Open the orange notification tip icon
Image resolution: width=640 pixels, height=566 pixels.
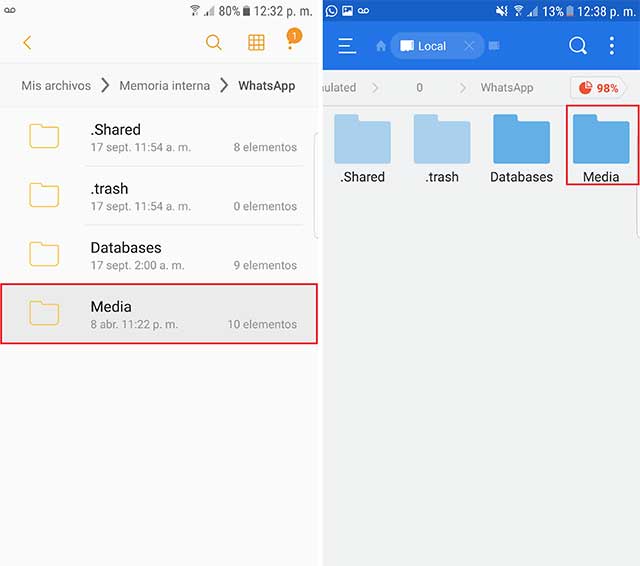pyautogui.click(x=293, y=38)
